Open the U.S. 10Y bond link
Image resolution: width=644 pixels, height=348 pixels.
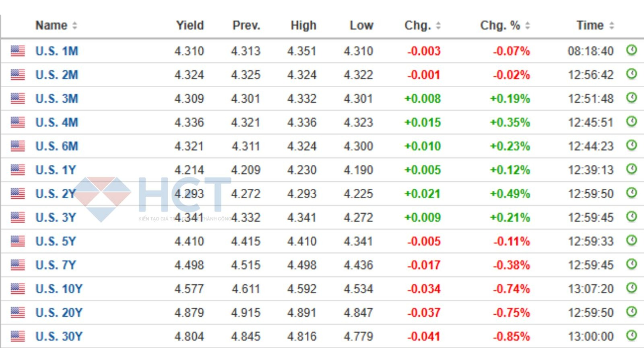pos(59,289)
